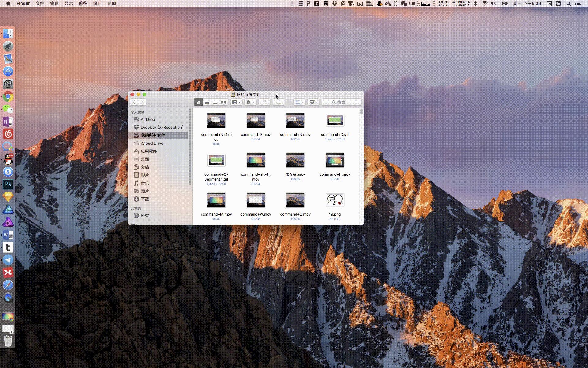Image resolution: width=588 pixels, height=368 pixels.
Task: Open Photoshop from the Dock
Action: [8, 184]
